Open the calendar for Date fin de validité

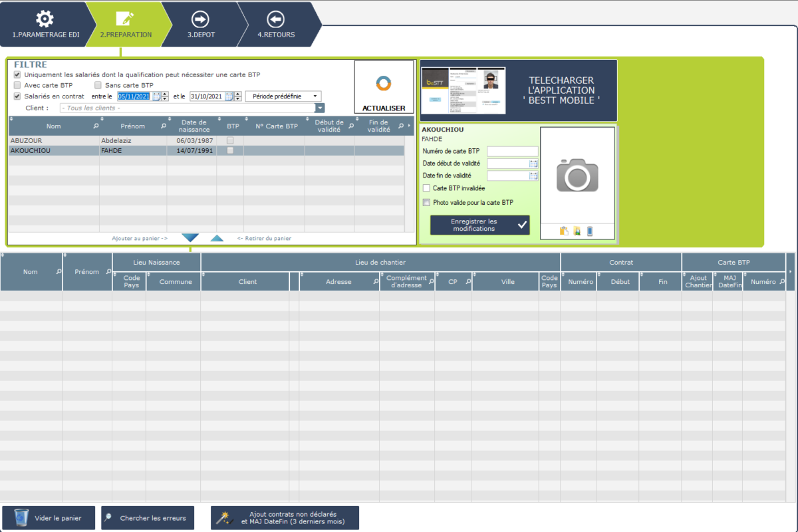(x=533, y=176)
